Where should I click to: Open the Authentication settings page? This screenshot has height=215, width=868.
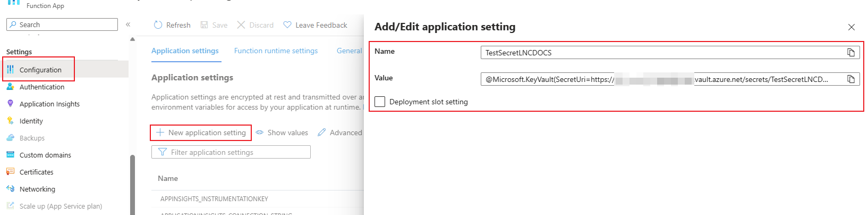click(x=42, y=87)
